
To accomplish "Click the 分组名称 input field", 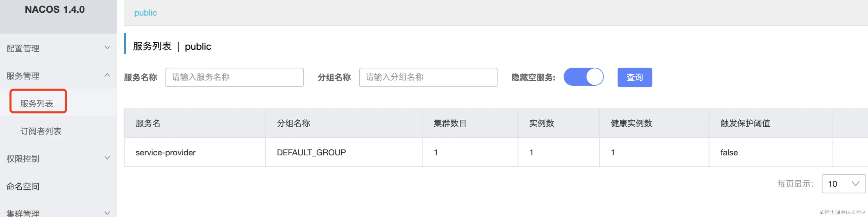I will pos(428,77).
